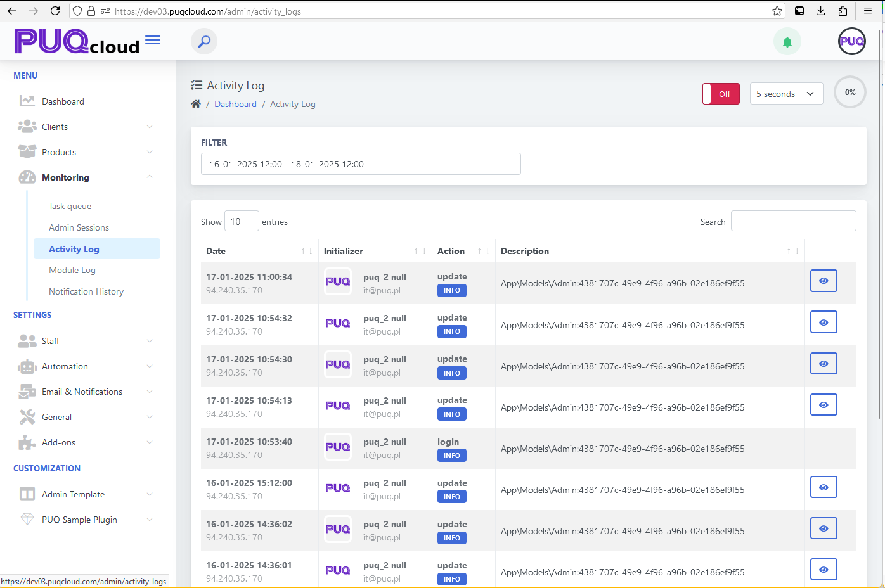
Task: Click the Admin Template layout icon
Action: point(27,494)
